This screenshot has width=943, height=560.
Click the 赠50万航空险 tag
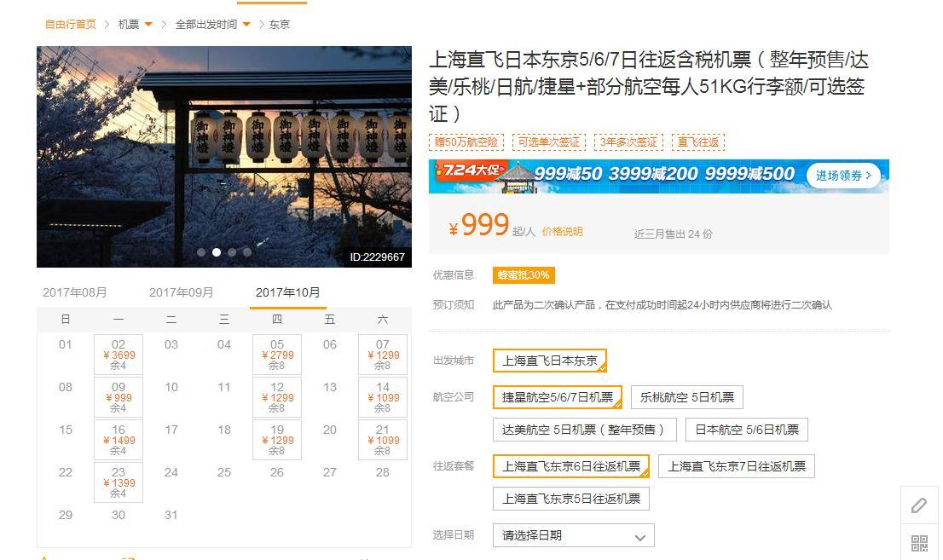(466, 142)
